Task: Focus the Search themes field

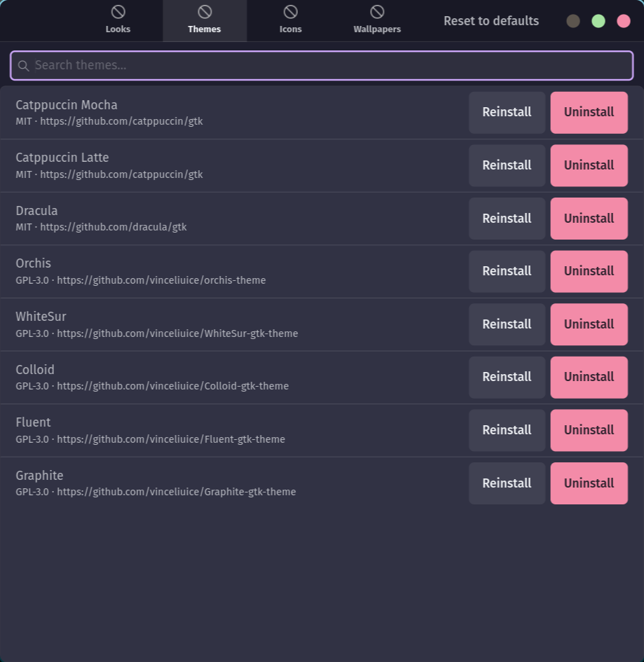Action: [x=322, y=65]
